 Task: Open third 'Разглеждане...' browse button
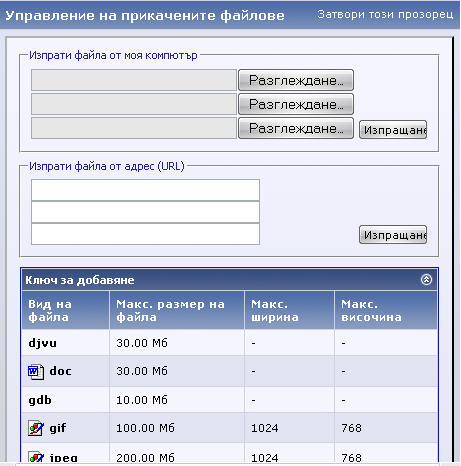click(x=296, y=128)
